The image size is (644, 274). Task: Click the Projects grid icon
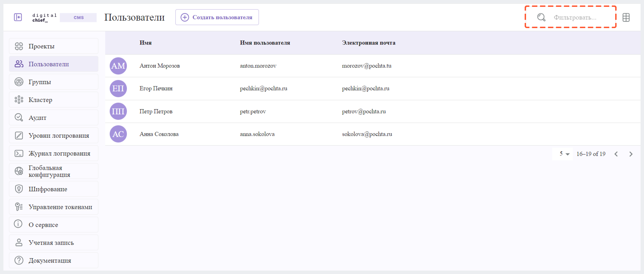19,46
